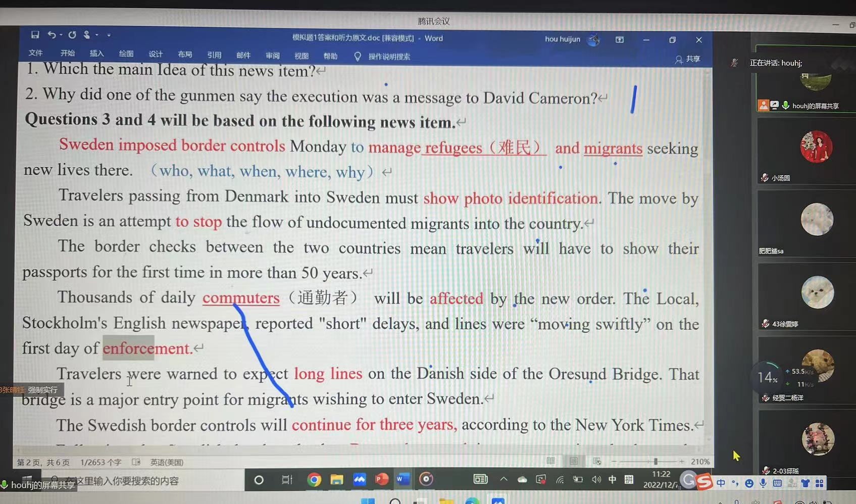The width and height of the screenshot is (856, 504).
Task: Click the zoom slider handle
Action: (x=656, y=461)
